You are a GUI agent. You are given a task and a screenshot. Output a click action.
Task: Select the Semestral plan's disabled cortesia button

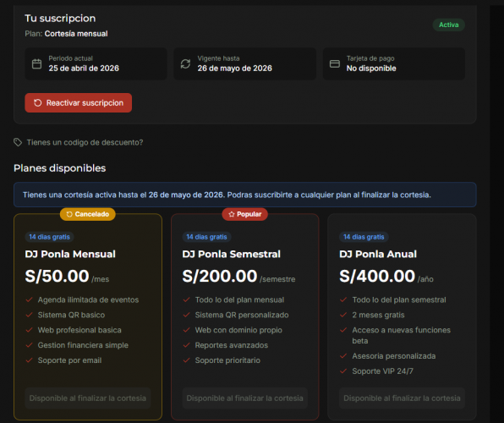click(245, 398)
